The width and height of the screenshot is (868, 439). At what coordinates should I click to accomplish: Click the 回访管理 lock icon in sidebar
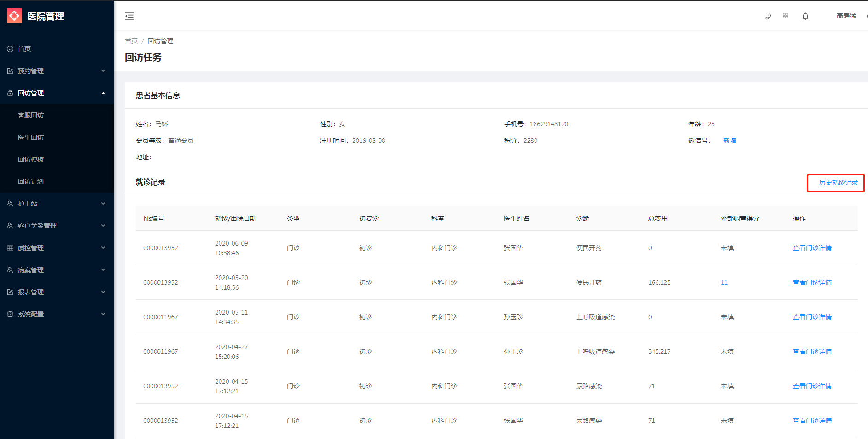tap(10, 93)
